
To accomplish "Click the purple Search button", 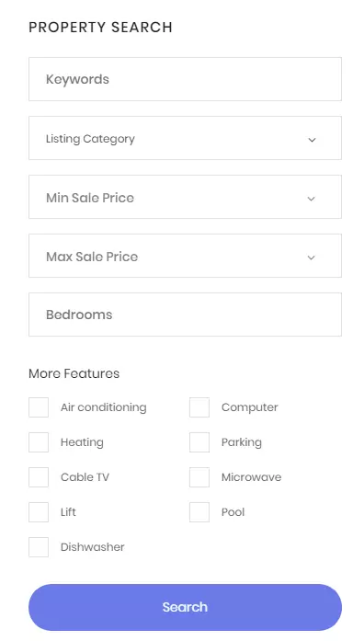I will [185, 607].
